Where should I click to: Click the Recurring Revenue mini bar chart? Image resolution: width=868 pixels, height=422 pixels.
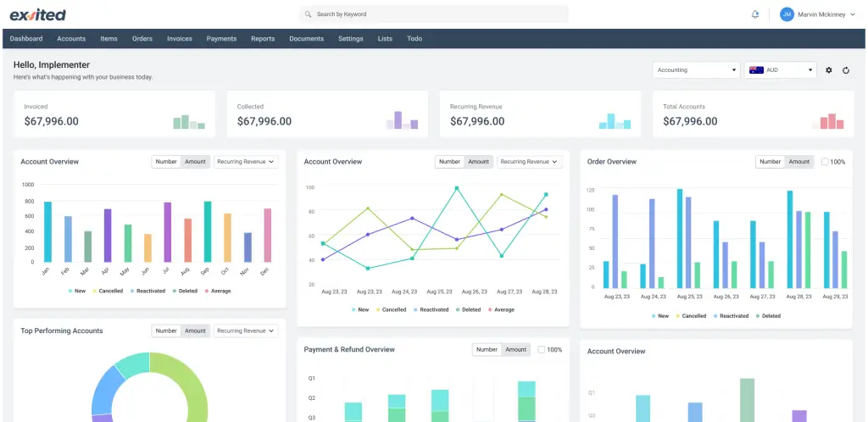pyautogui.click(x=615, y=121)
